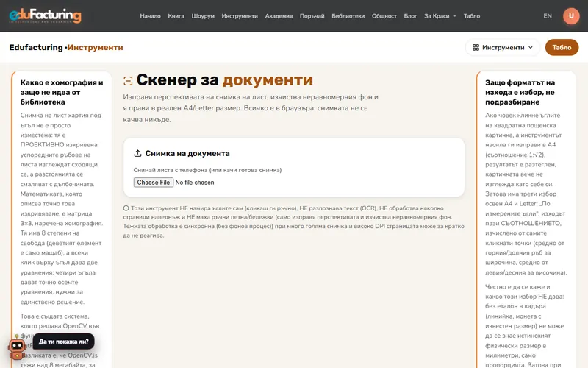Open the Книга nav item
Viewport: 588px width, 368px height.
(176, 15)
